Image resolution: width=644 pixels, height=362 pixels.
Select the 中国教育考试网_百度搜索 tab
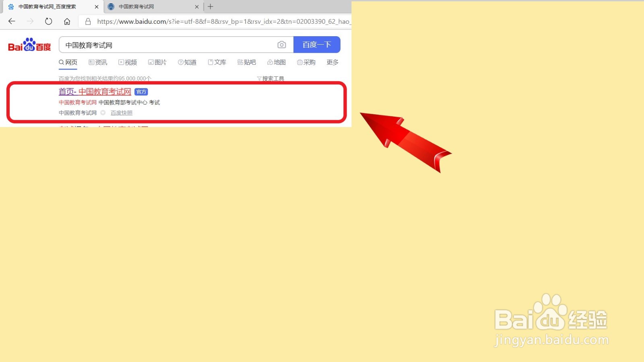click(x=52, y=7)
